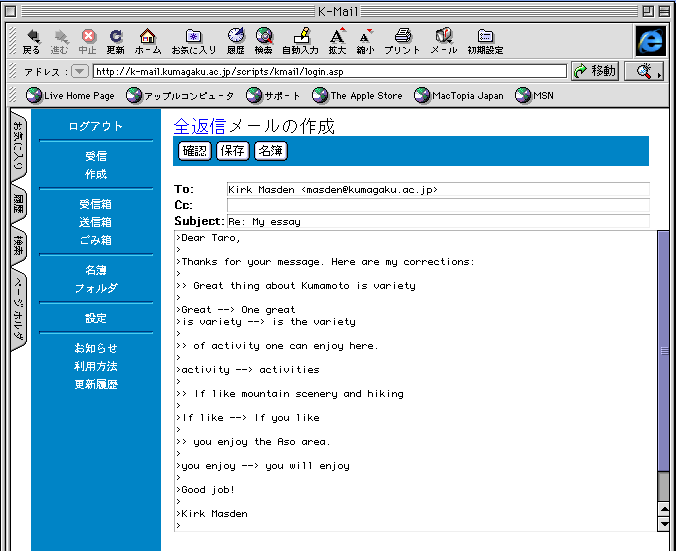
Task: Click 作成 in the sidebar
Action: click(x=96, y=174)
